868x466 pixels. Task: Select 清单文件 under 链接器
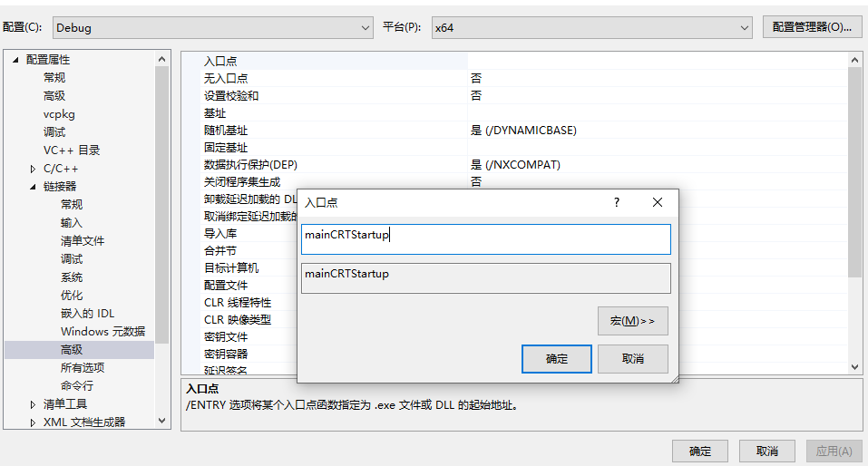click(83, 241)
